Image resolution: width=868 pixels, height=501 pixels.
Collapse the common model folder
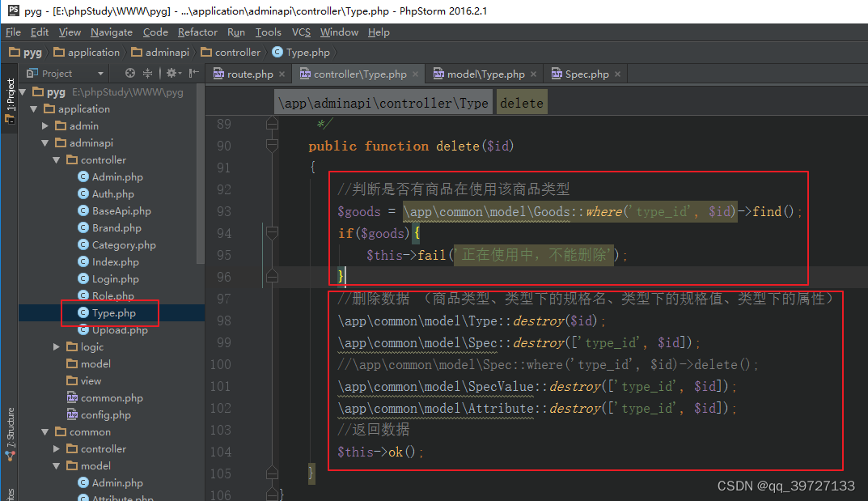[57, 465]
